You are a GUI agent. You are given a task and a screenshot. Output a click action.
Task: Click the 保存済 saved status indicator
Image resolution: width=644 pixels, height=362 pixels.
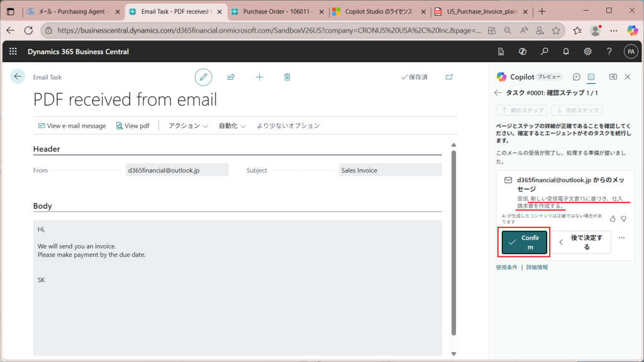click(x=414, y=77)
